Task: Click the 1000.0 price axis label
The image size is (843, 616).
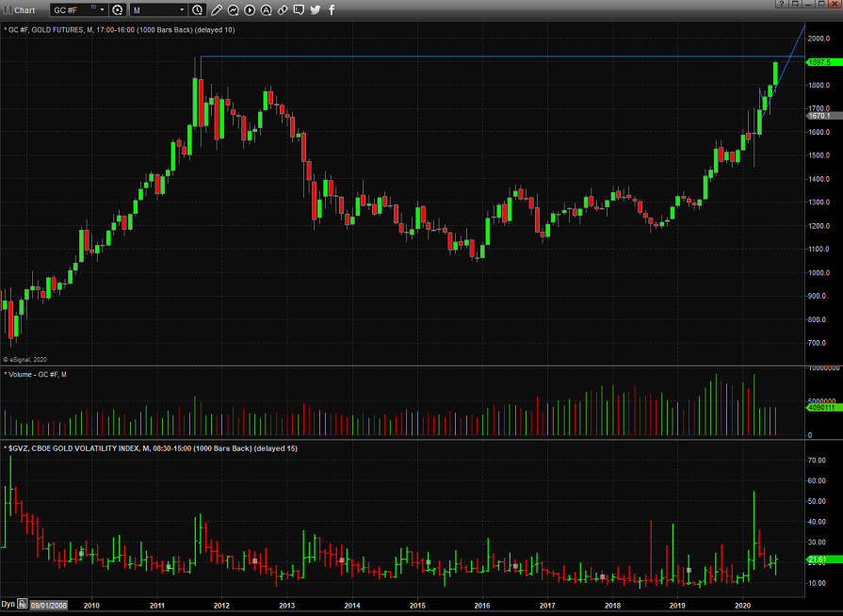Action: 819,272
